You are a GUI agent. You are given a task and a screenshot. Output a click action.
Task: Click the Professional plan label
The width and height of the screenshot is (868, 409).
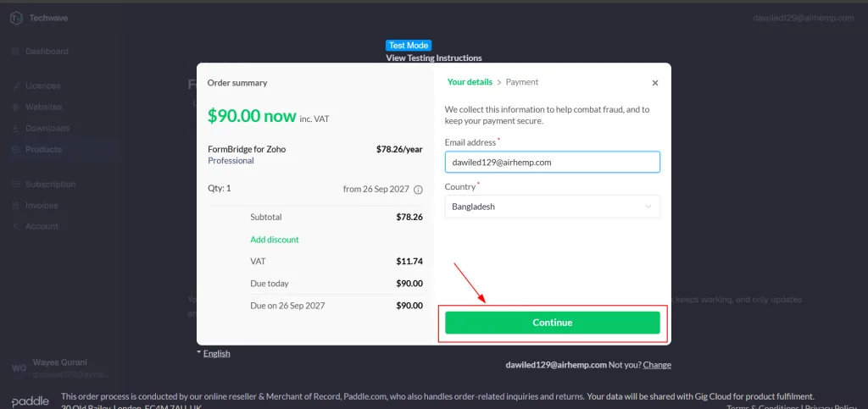tap(231, 160)
